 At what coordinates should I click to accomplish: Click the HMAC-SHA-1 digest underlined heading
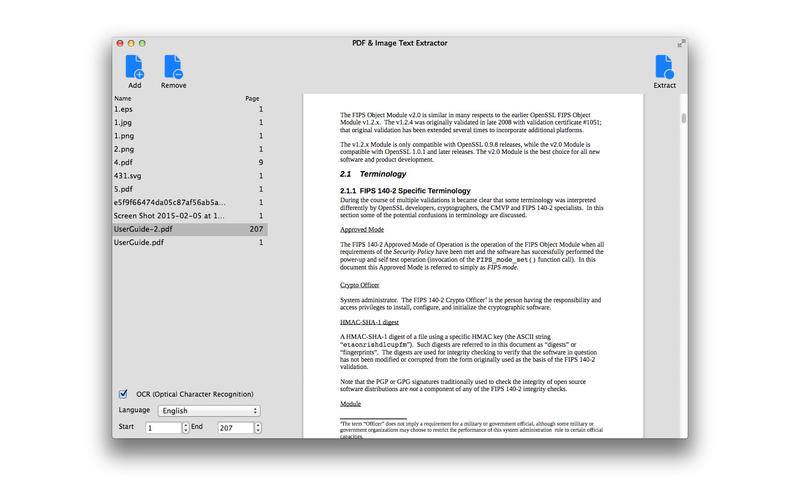369,322
